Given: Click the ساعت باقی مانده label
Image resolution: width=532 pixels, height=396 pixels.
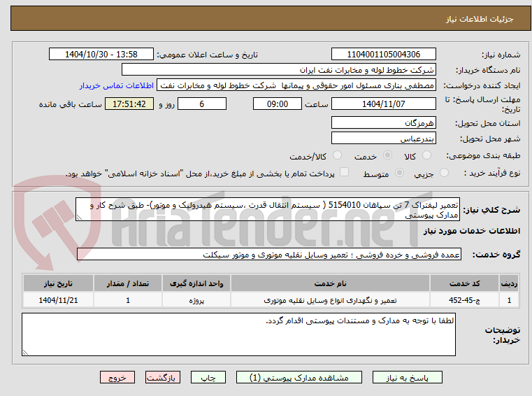Looking at the screenshot, I should tap(70, 104).
